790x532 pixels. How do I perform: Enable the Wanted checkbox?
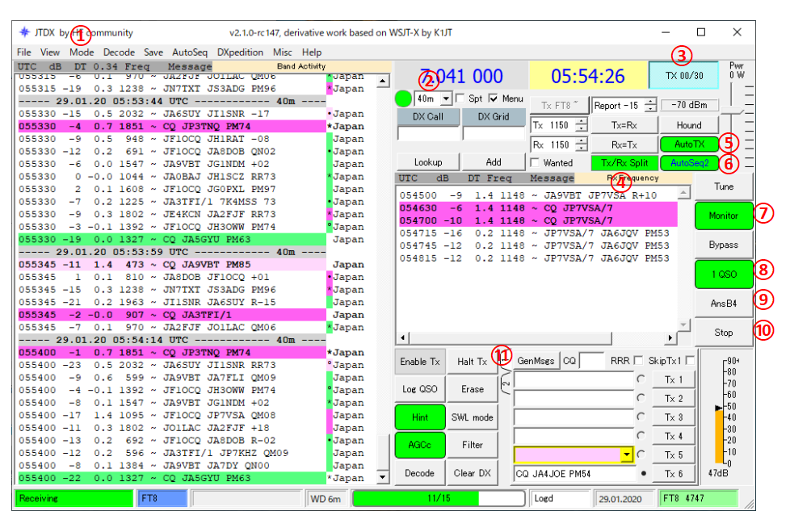(535, 163)
